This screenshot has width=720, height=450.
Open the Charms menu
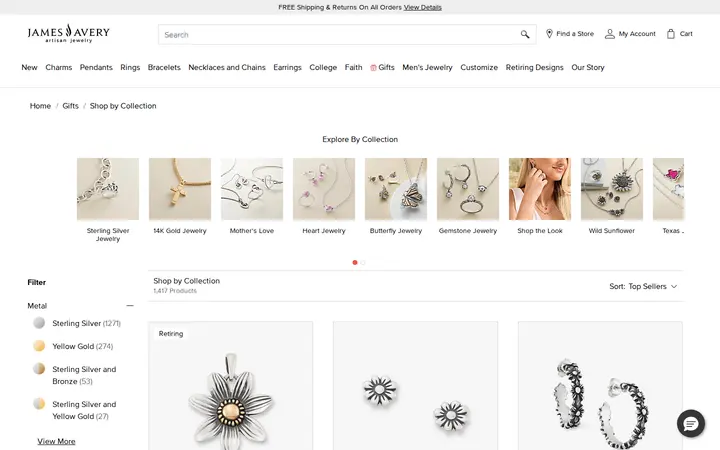point(59,68)
